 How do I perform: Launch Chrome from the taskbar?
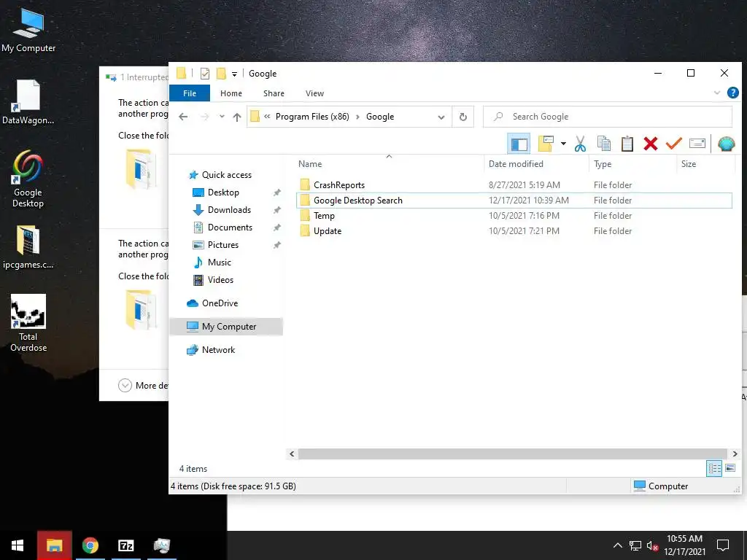pyautogui.click(x=90, y=545)
